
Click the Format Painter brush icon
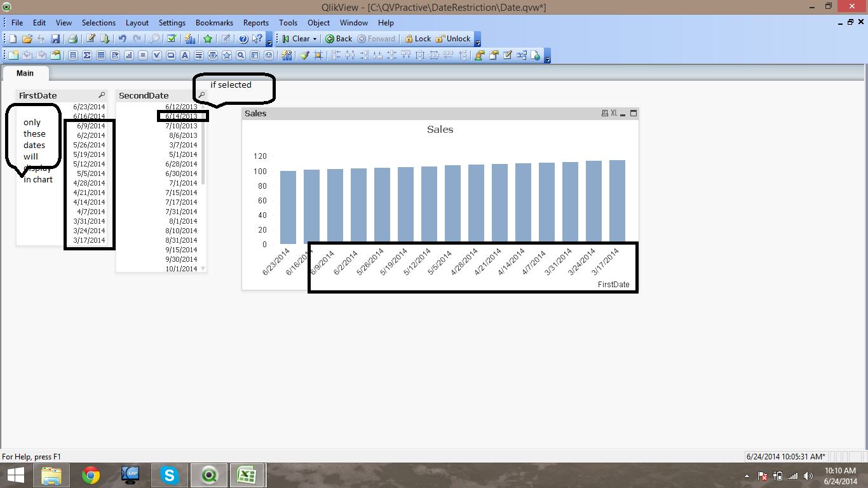click(x=304, y=55)
